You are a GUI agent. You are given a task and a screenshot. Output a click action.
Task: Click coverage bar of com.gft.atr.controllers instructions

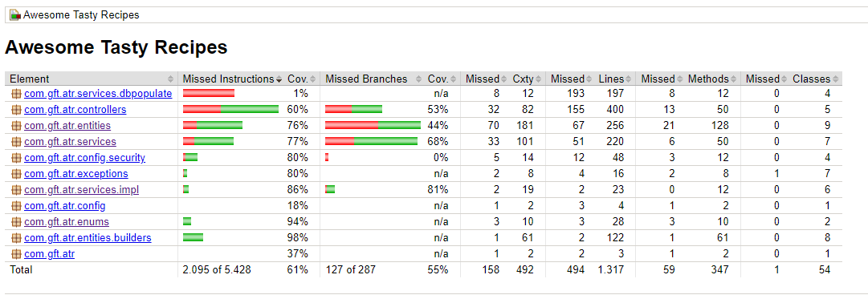click(x=230, y=109)
